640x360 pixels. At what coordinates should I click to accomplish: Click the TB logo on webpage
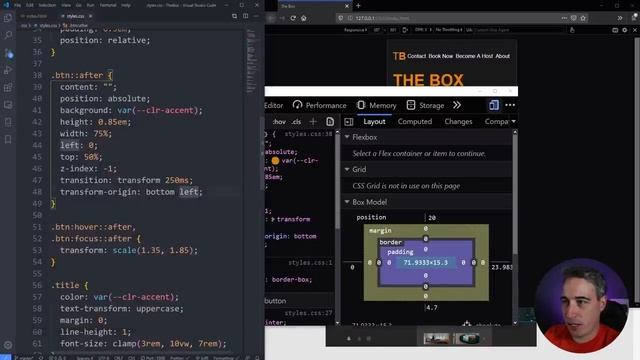pos(399,56)
